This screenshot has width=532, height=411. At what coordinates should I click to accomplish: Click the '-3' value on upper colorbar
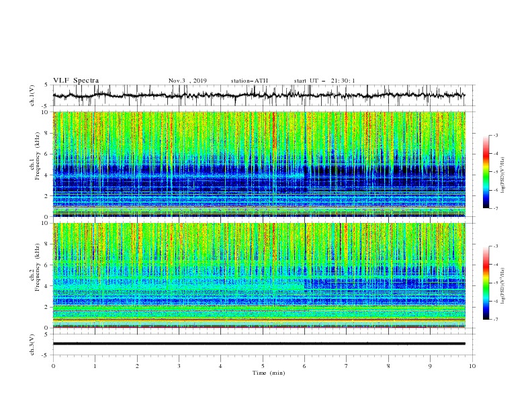[495, 135]
